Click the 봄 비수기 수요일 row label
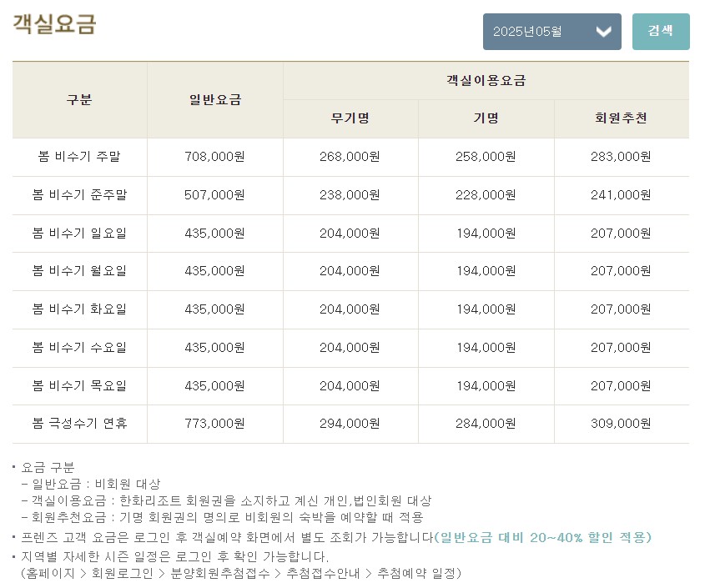This screenshot has width=715, height=588. (79, 347)
